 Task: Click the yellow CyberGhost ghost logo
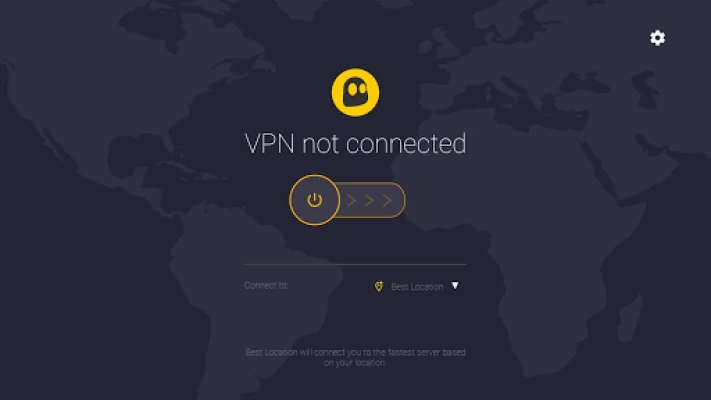click(356, 93)
